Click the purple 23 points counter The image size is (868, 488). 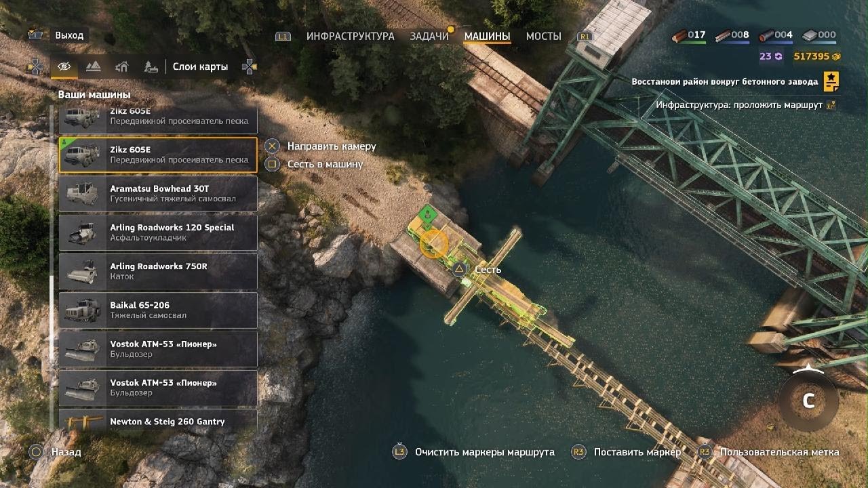(771, 56)
